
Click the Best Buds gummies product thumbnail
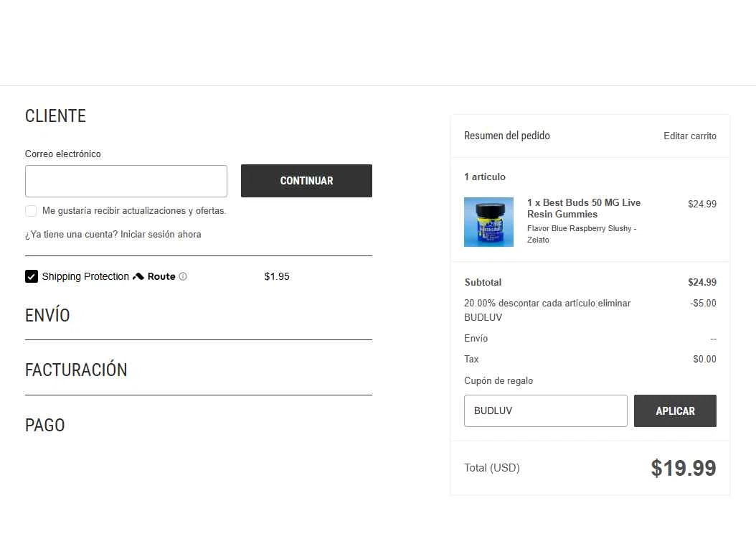[x=488, y=222]
